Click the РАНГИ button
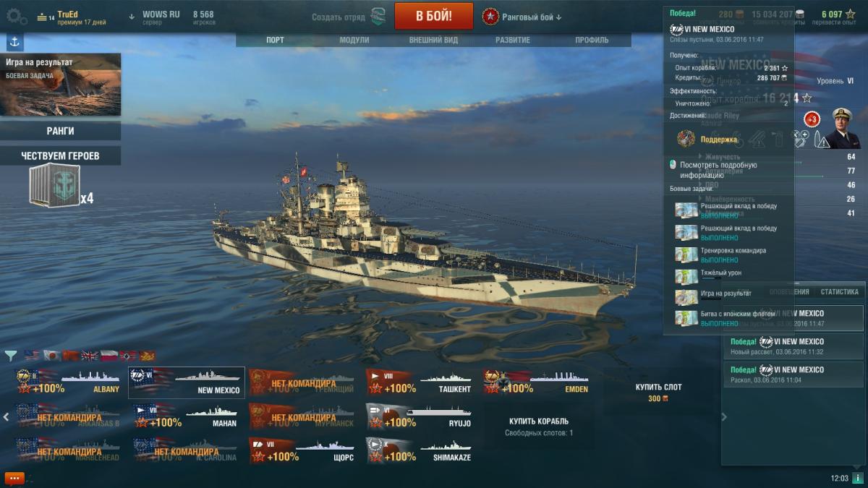The width and height of the screenshot is (868, 488). pos(60,131)
